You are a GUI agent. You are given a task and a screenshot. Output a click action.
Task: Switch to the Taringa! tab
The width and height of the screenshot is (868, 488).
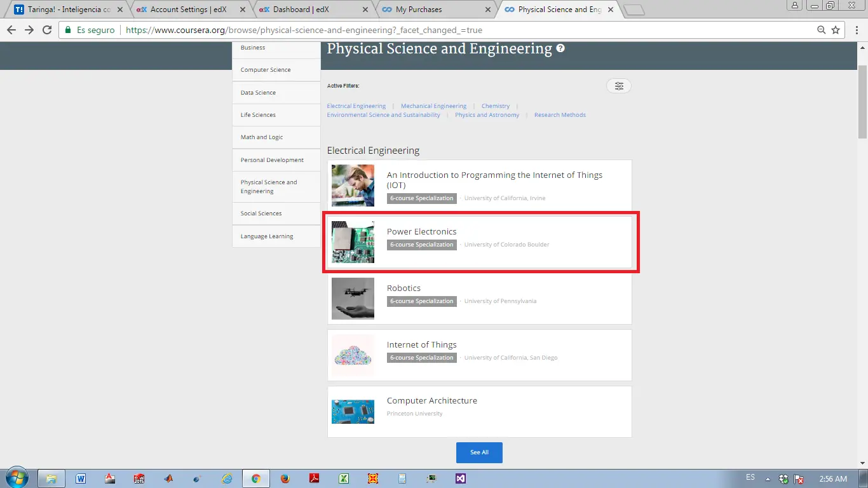(69, 10)
